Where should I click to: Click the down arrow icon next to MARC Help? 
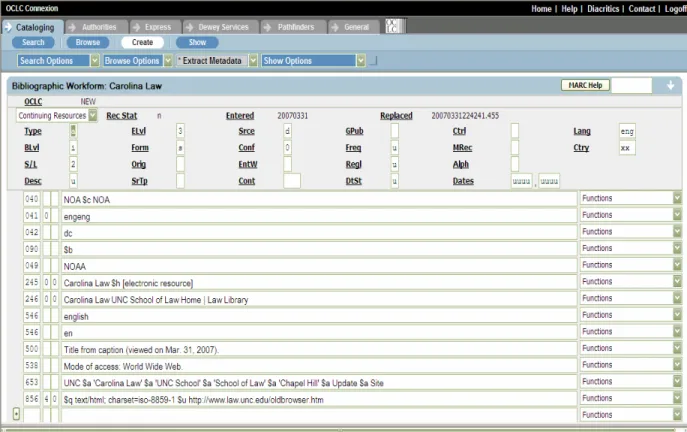click(670, 85)
